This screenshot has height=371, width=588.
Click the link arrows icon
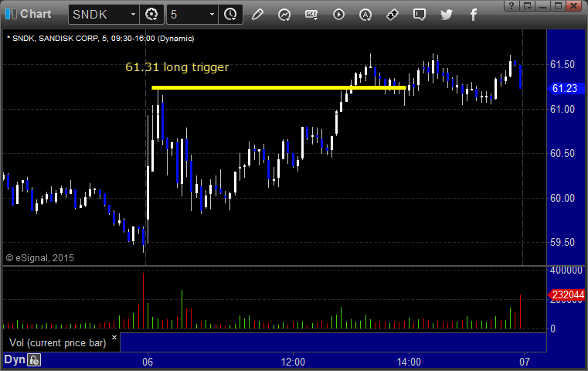pos(393,15)
